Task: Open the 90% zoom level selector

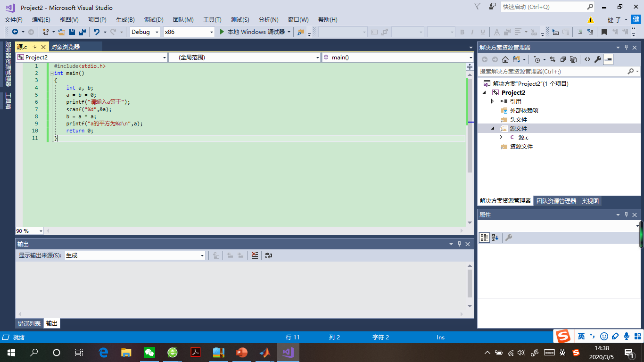Action: (x=28, y=230)
